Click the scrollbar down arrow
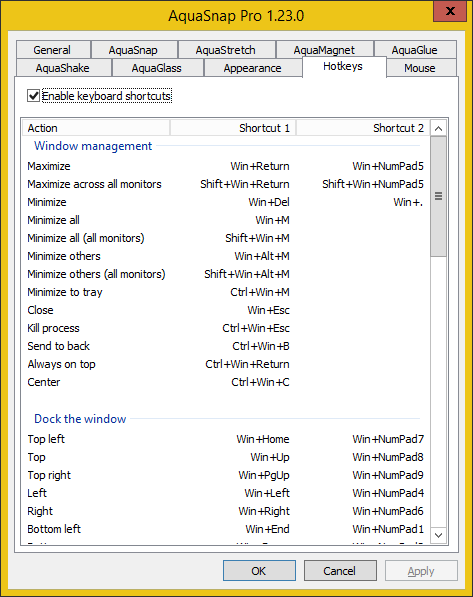 [438, 535]
